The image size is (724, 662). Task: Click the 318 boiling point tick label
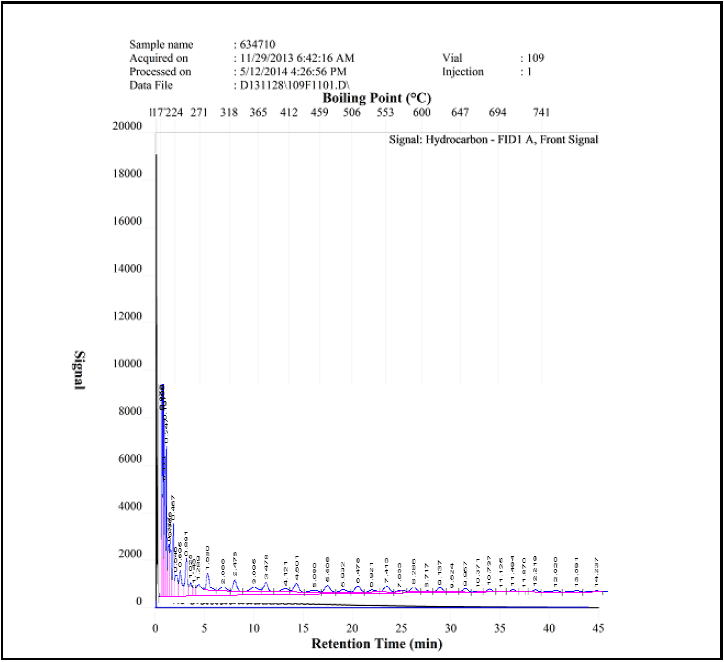click(229, 112)
